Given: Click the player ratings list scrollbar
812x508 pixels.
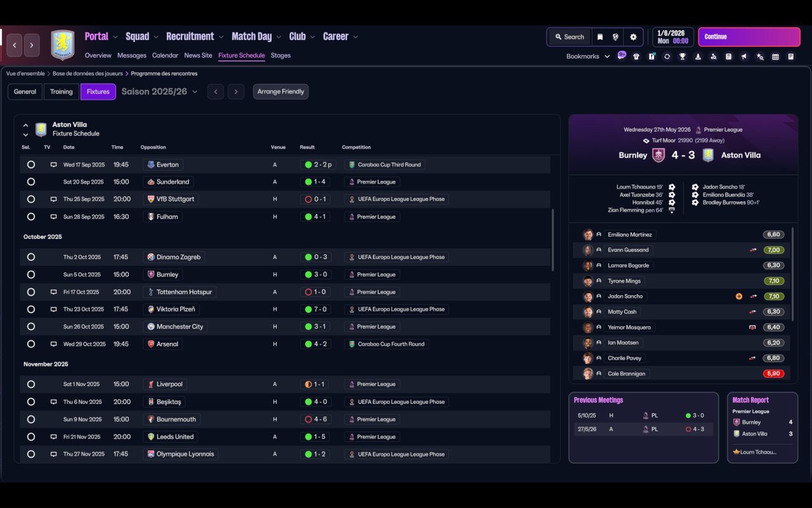Looking at the screenshot, I should (792, 274).
